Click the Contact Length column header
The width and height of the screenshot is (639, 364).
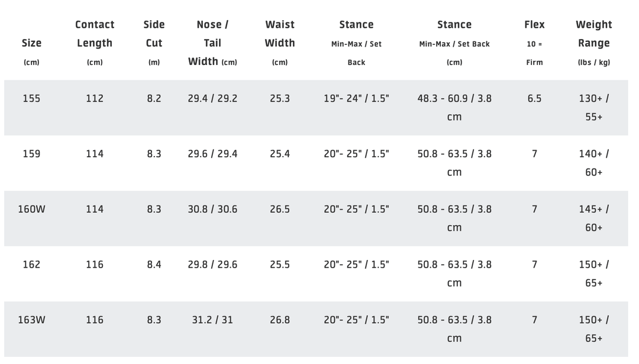95,34
